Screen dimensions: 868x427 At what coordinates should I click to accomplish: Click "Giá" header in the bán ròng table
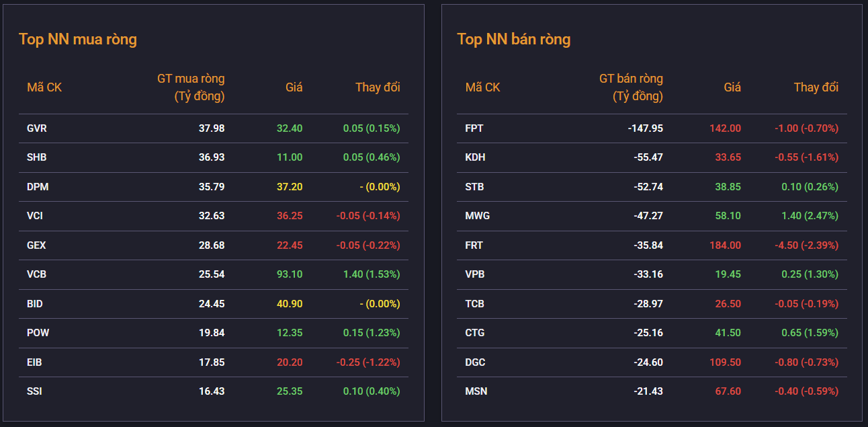pos(732,87)
